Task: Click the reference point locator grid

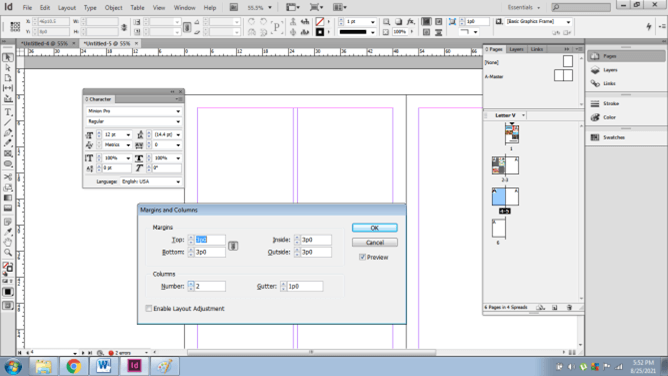Action: point(15,26)
